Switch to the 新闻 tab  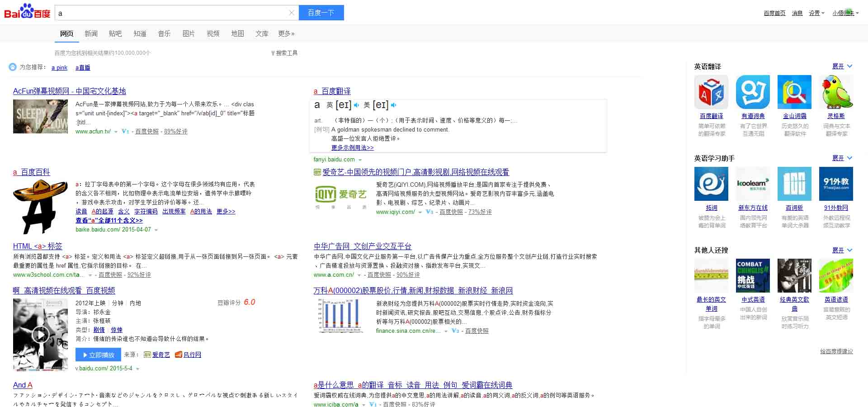91,33
